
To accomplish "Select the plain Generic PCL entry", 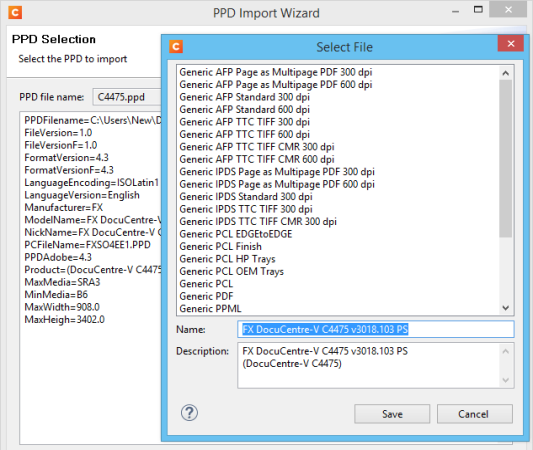I will (206, 284).
